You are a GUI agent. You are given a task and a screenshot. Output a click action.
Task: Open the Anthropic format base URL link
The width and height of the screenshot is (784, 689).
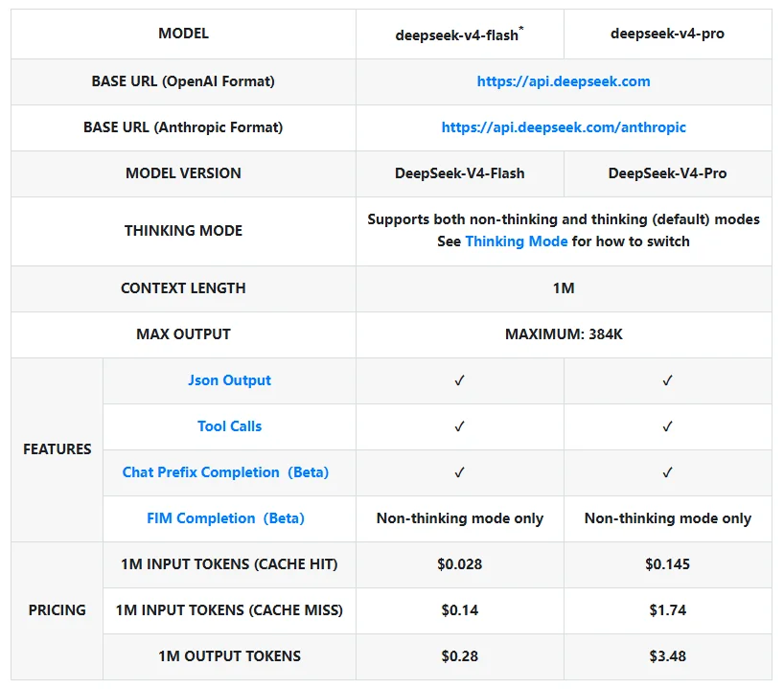click(564, 127)
